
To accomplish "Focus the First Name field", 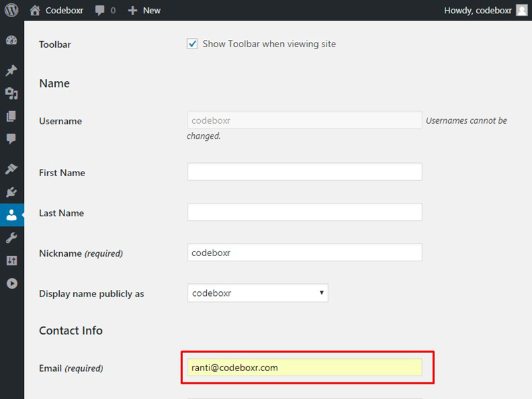I will tap(305, 172).
